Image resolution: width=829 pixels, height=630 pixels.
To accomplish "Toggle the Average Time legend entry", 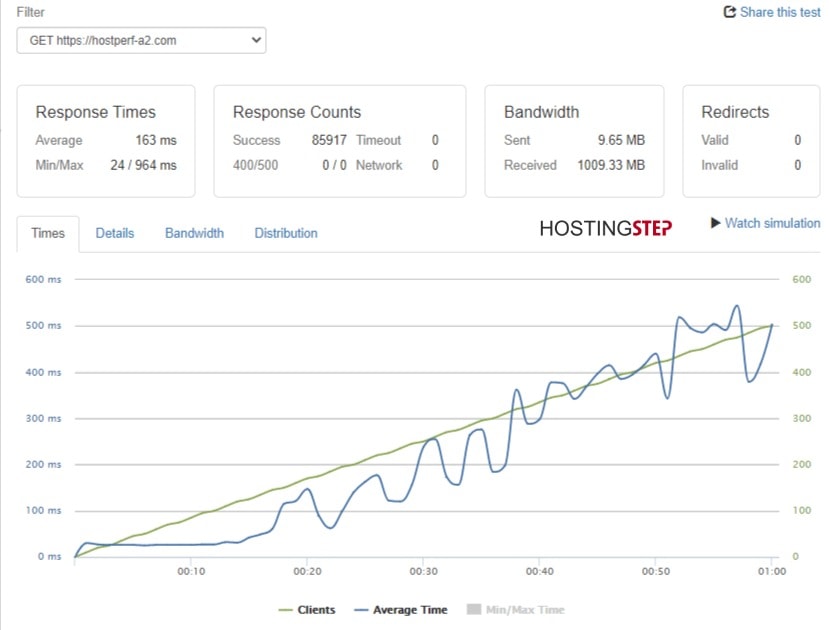I will (x=401, y=610).
